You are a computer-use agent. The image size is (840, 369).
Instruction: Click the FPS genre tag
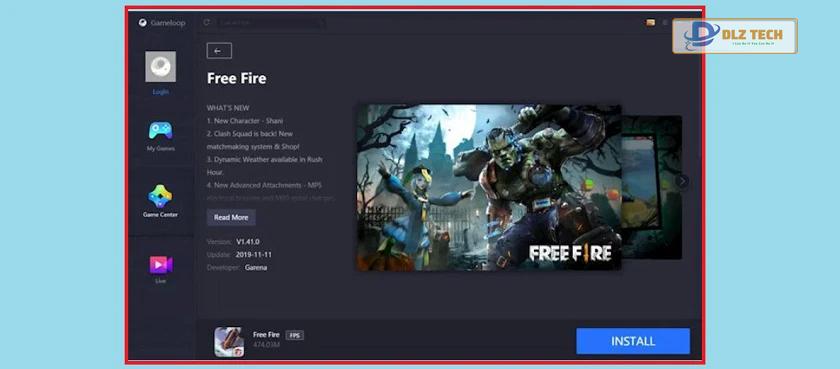(295, 335)
